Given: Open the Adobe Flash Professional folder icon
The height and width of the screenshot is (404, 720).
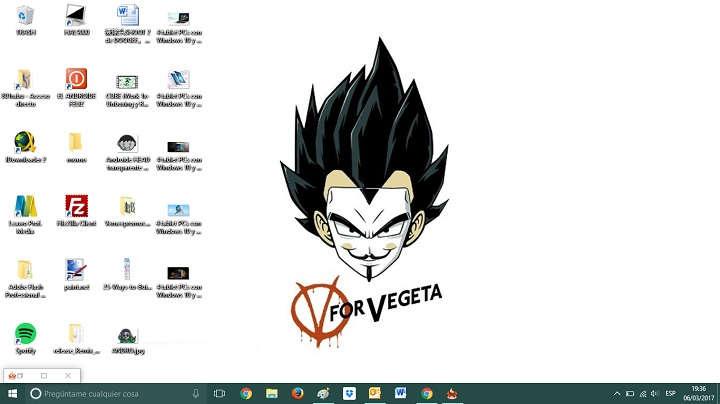Looking at the screenshot, I should 25,269.
